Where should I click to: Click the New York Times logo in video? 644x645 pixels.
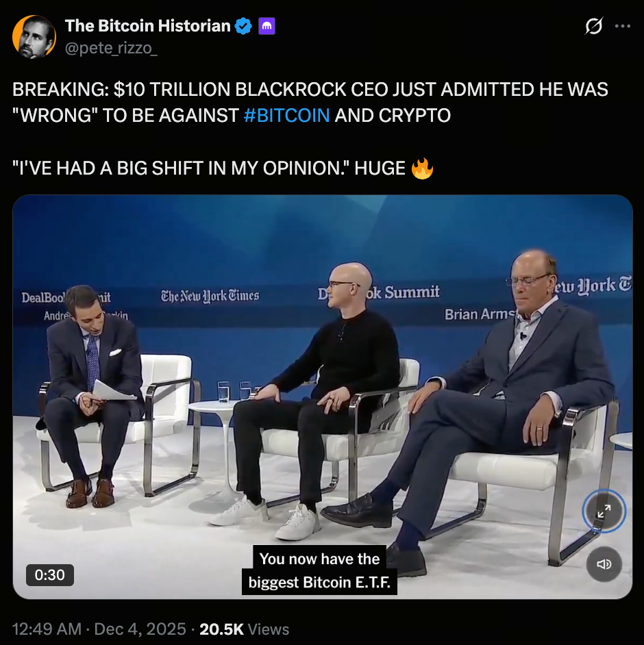[210, 295]
